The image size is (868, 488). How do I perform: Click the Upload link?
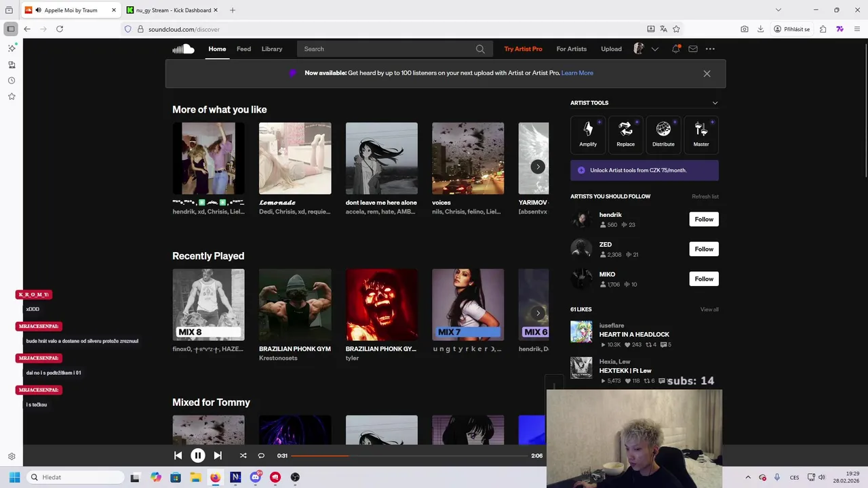point(611,49)
